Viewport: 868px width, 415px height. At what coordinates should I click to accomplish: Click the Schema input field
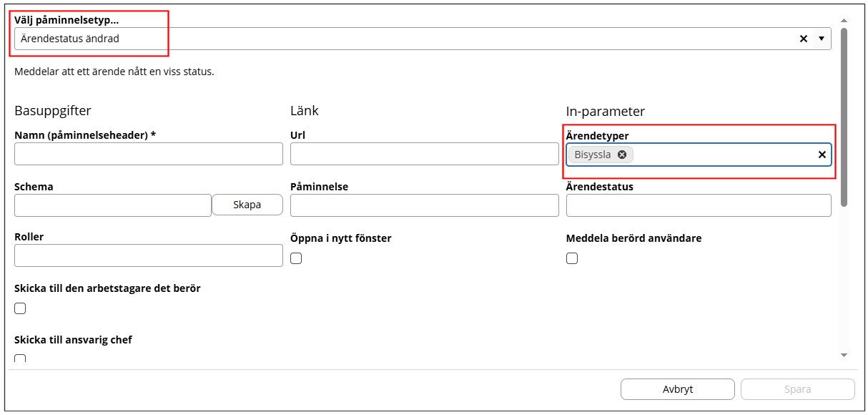pos(113,205)
